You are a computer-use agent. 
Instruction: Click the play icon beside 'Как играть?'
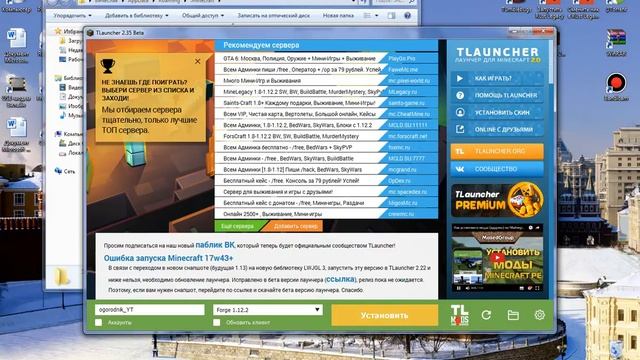(460, 78)
